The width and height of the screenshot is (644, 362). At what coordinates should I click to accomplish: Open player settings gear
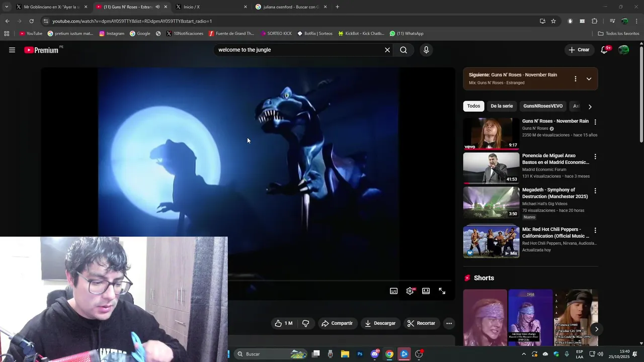pyautogui.click(x=410, y=291)
